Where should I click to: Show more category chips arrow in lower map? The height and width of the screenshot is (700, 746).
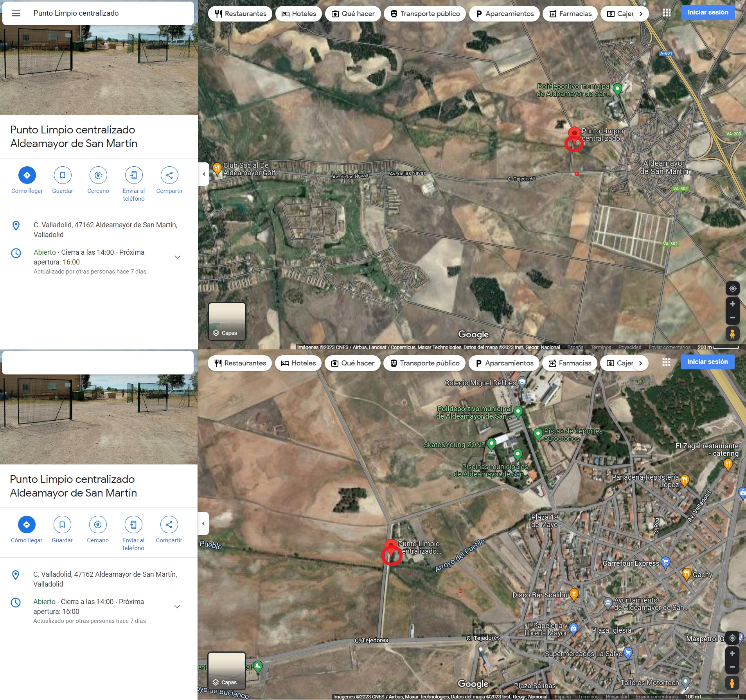click(640, 363)
